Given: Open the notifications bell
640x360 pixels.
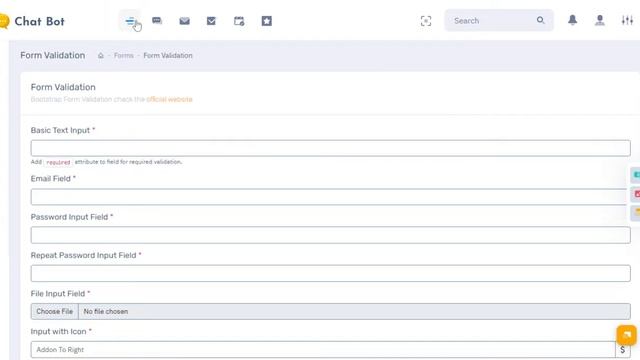Looking at the screenshot, I should coord(573,20).
